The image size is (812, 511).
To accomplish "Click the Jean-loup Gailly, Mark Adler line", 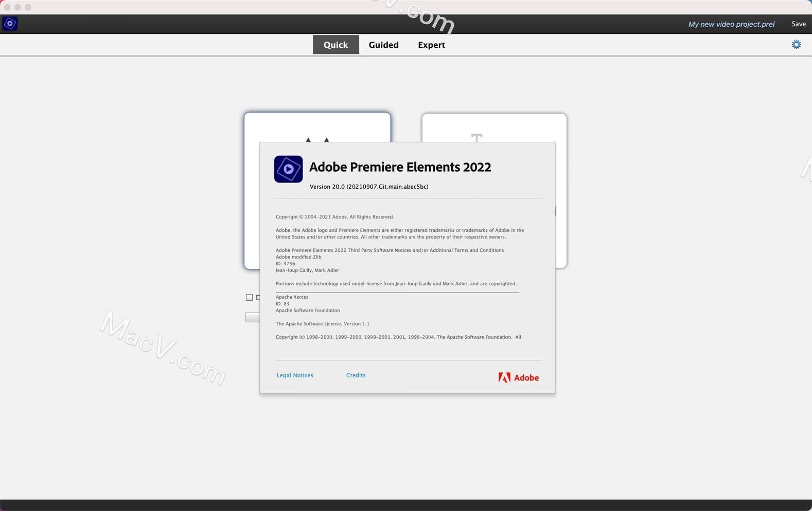I will pyautogui.click(x=307, y=270).
